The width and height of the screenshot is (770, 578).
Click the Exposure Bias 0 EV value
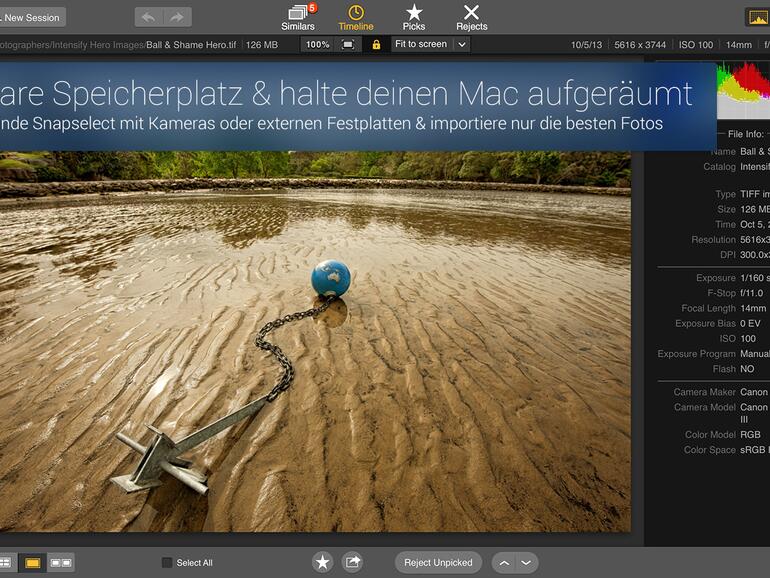750,324
